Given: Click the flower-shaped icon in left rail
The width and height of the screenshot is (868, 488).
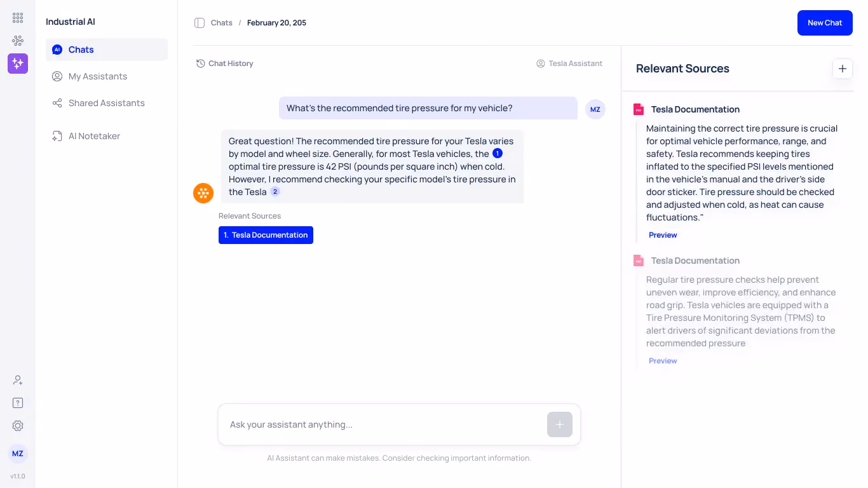Looking at the screenshot, I should coord(18,41).
